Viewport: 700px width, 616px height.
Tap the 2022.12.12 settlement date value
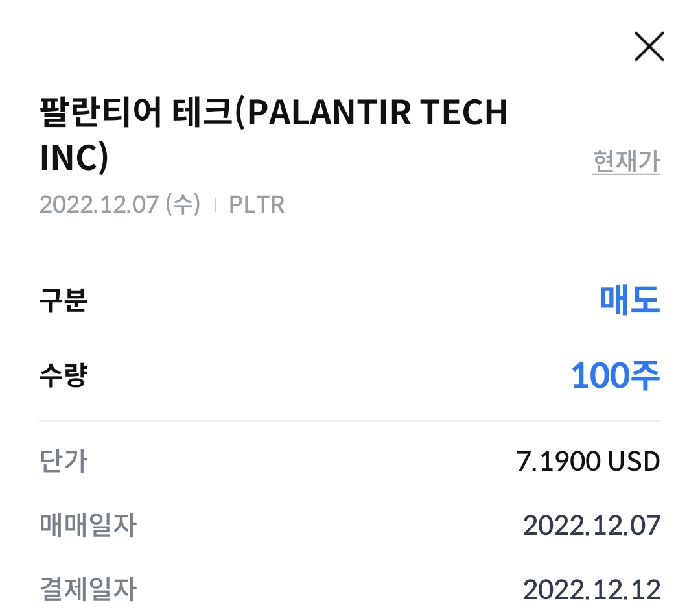tap(591, 589)
